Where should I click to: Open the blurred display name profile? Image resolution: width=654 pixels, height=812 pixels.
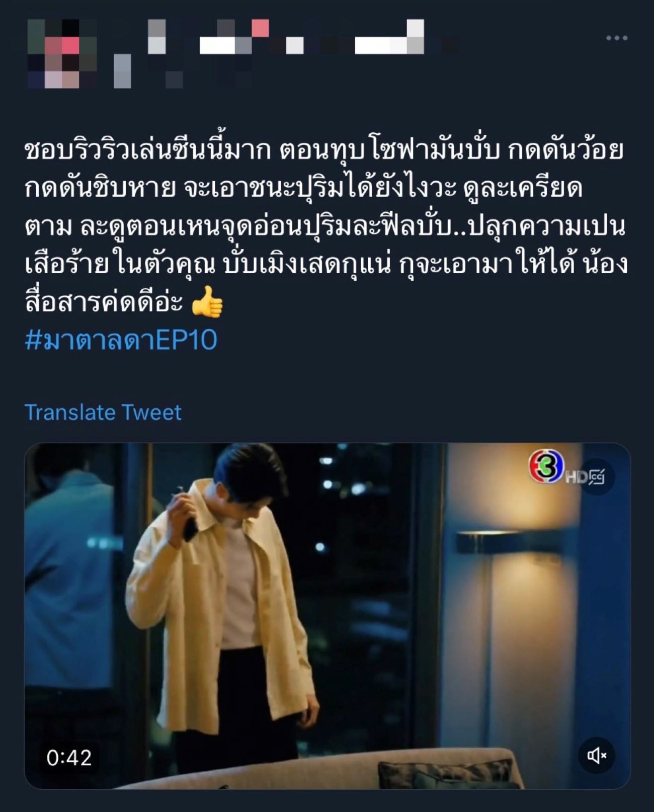point(302,37)
